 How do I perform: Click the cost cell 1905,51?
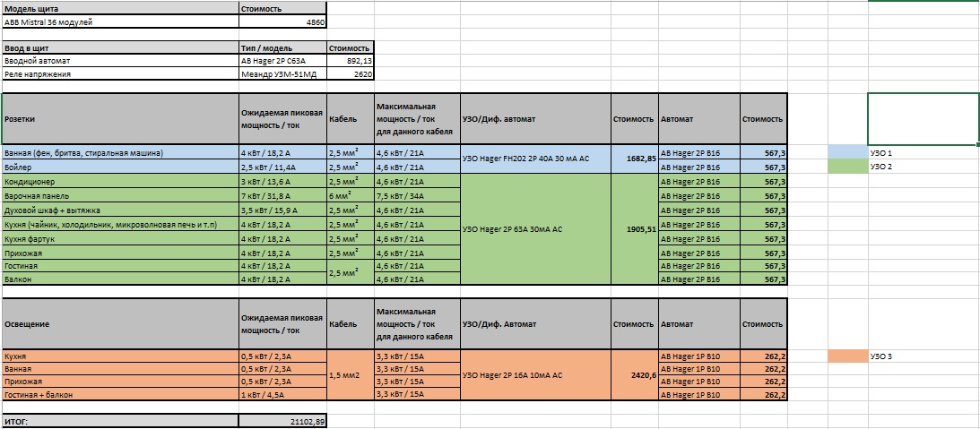(635, 230)
